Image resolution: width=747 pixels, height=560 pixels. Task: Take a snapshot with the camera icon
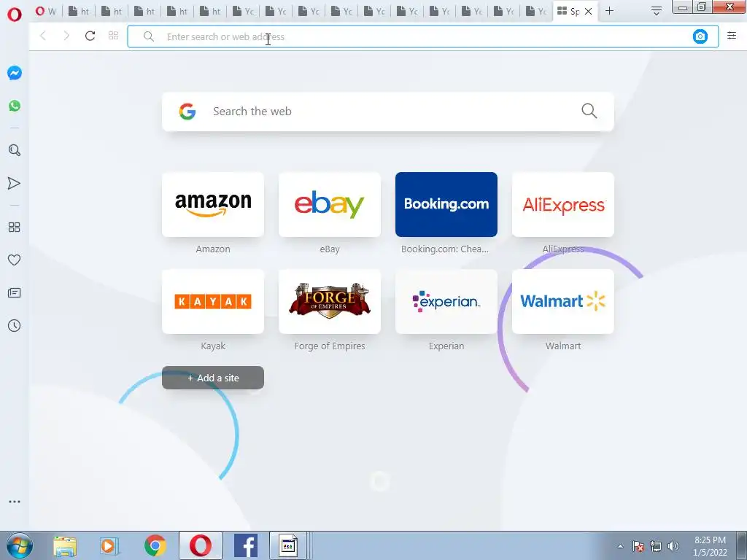pyautogui.click(x=700, y=36)
